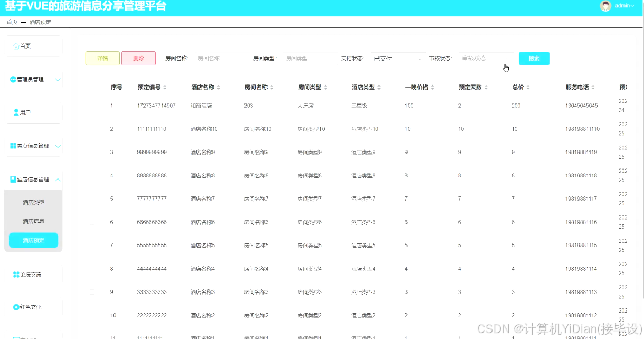Select 酒店信息 submenu item

[33, 221]
